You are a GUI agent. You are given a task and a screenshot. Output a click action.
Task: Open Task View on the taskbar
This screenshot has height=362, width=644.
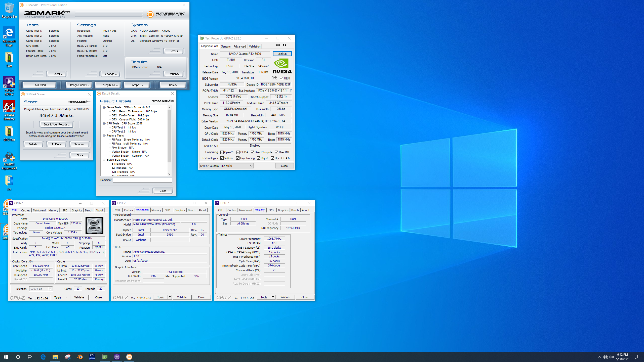point(30,357)
